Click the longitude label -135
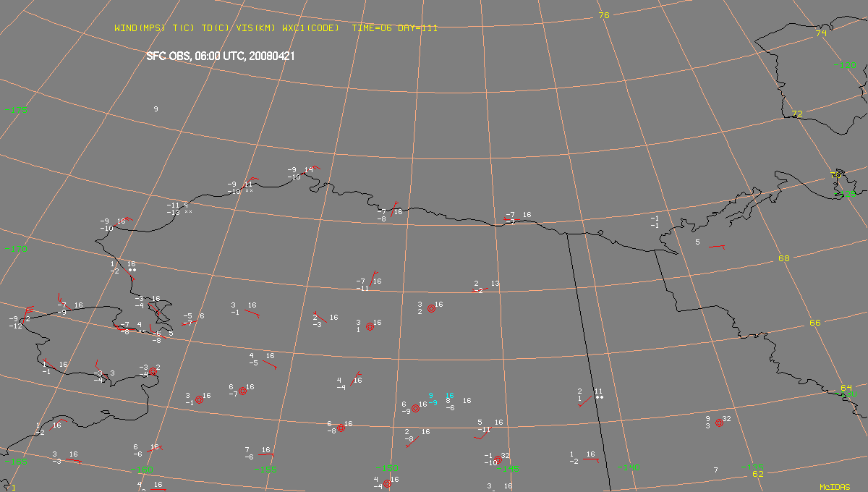This screenshot has height=492, width=868. 753,467
